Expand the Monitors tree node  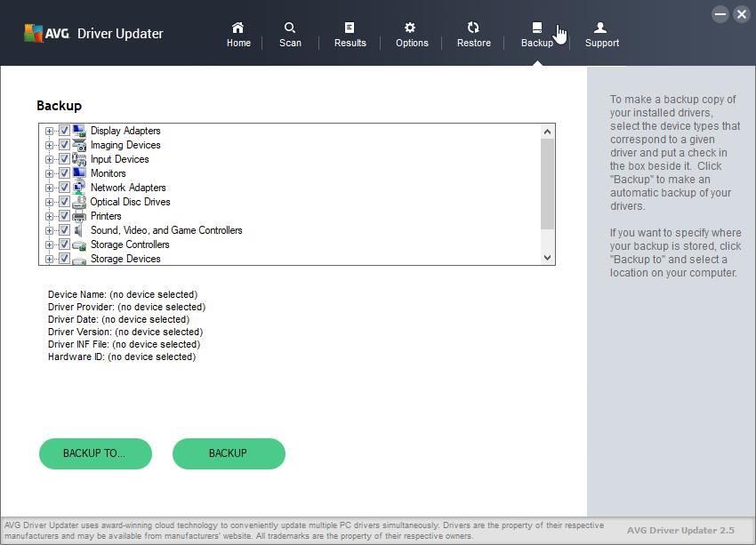point(49,173)
